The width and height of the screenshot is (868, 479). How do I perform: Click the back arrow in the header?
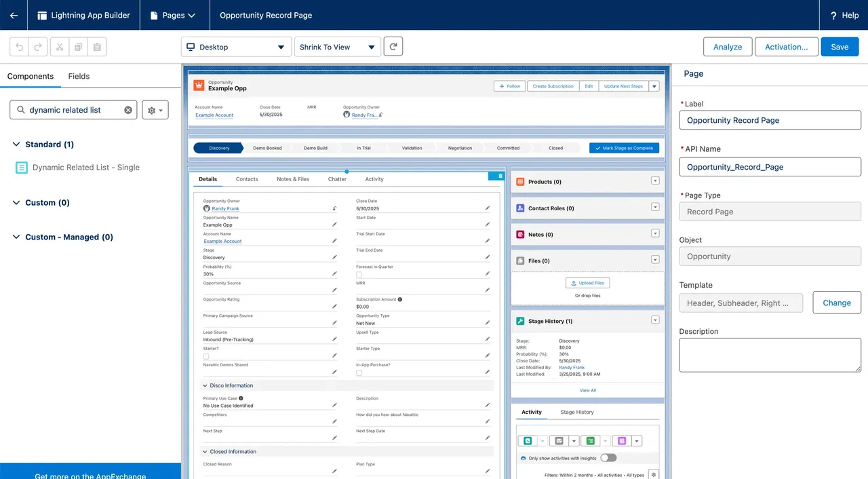[x=14, y=15]
